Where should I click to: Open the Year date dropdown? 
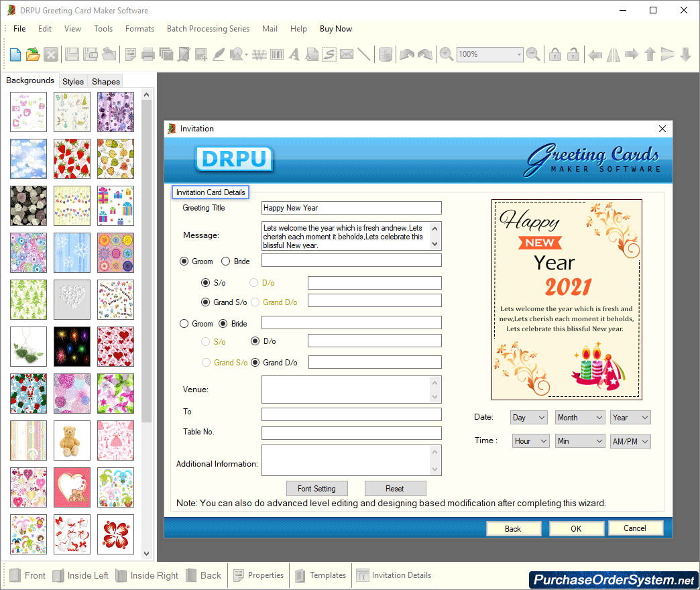click(x=630, y=417)
